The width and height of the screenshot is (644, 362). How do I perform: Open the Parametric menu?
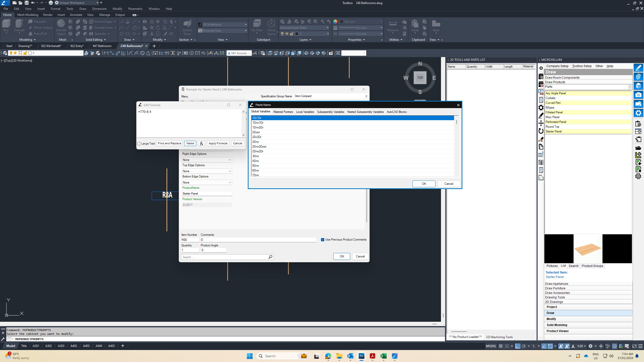tap(135, 9)
